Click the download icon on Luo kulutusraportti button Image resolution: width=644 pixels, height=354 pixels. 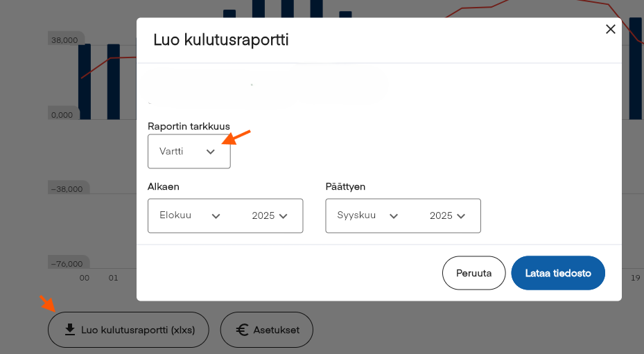coord(69,330)
